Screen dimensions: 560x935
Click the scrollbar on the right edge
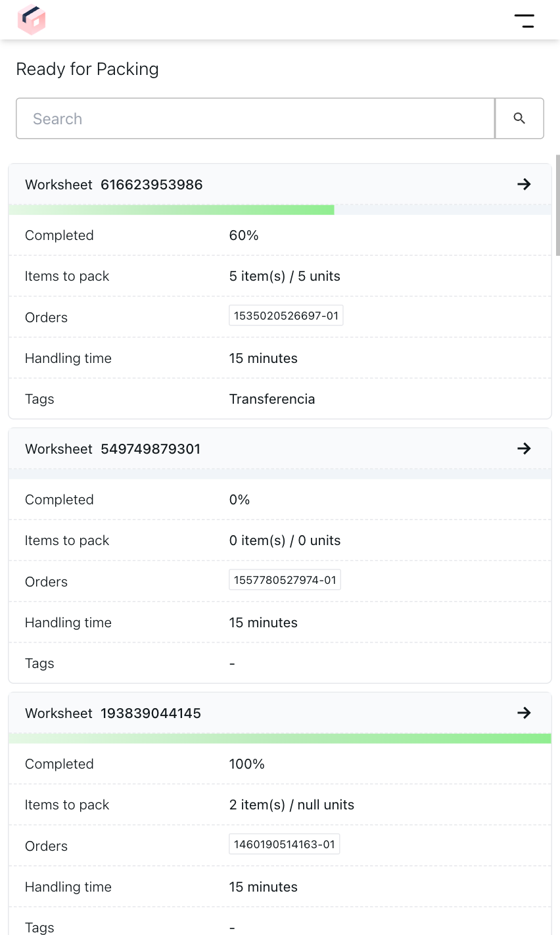pyautogui.click(x=557, y=207)
